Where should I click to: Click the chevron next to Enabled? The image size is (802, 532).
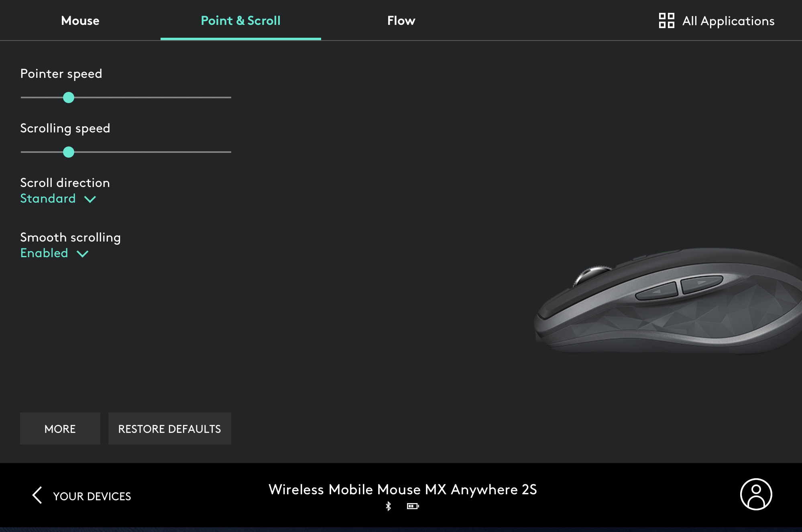pyautogui.click(x=82, y=254)
